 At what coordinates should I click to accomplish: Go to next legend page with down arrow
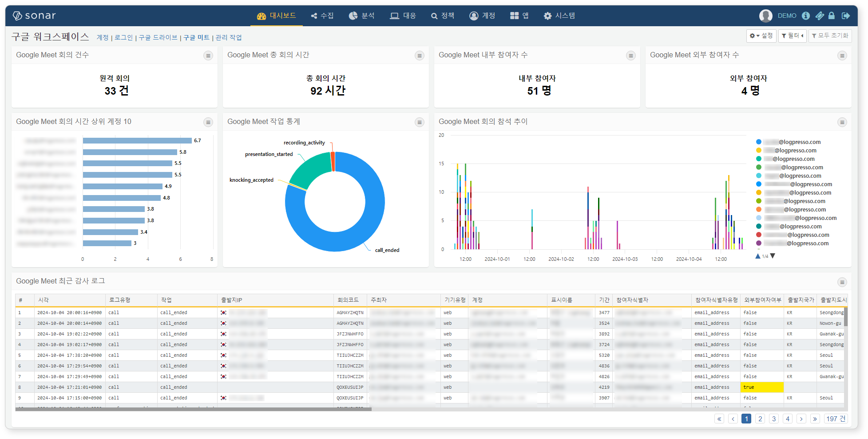(x=773, y=256)
